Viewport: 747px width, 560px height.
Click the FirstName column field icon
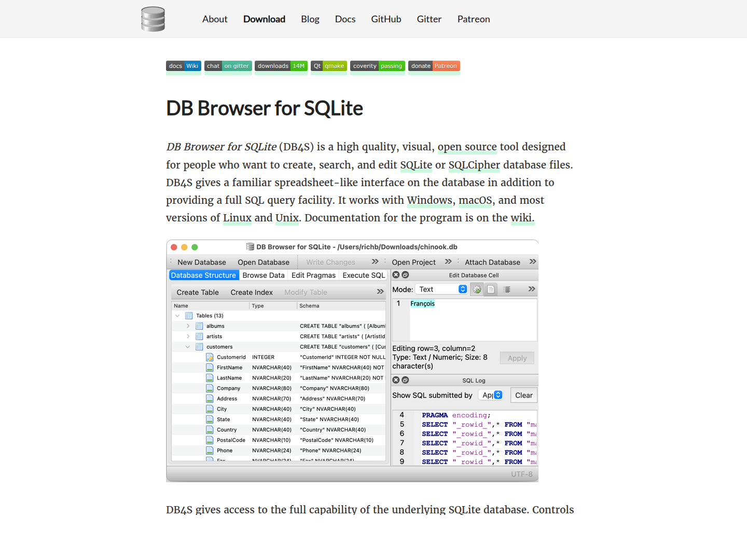[x=210, y=368]
